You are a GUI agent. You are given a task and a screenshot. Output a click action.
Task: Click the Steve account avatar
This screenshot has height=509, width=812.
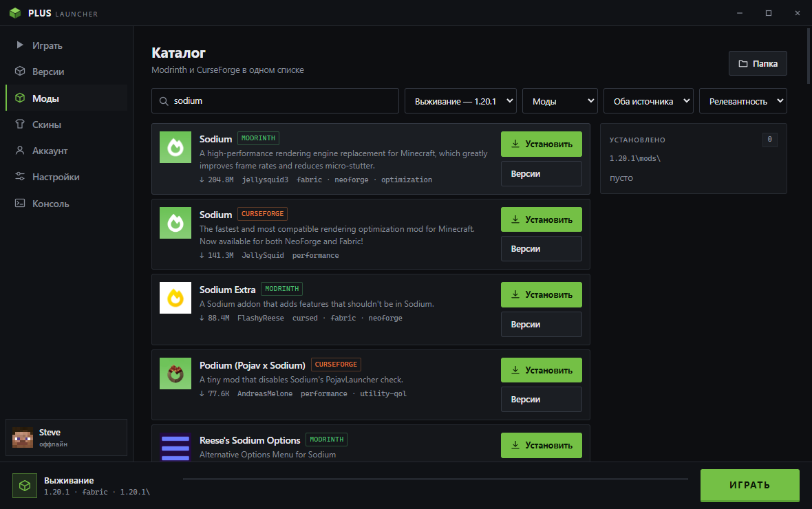pyautogui.click(x=23, y=437)
